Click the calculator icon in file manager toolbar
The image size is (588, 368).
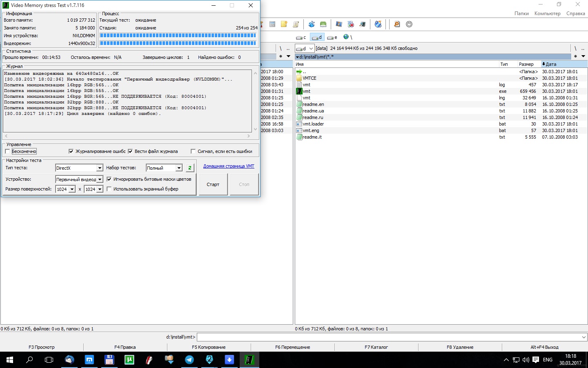point(272,24)
